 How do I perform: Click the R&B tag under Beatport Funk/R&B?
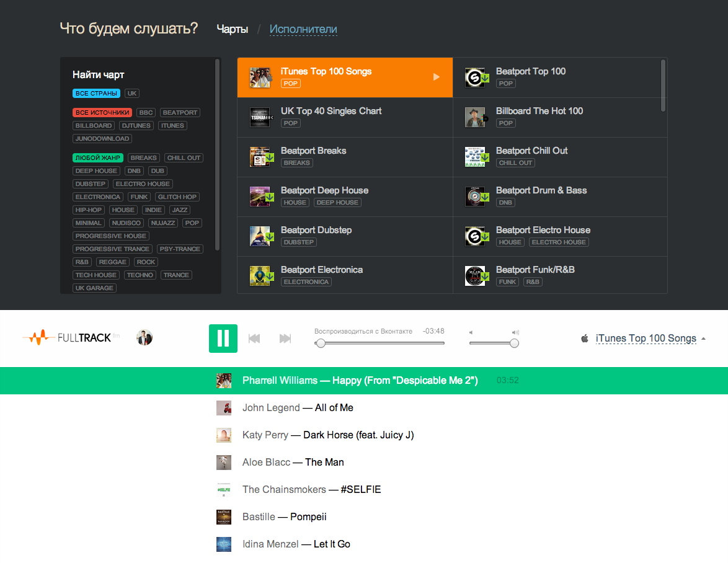[533, 281]
